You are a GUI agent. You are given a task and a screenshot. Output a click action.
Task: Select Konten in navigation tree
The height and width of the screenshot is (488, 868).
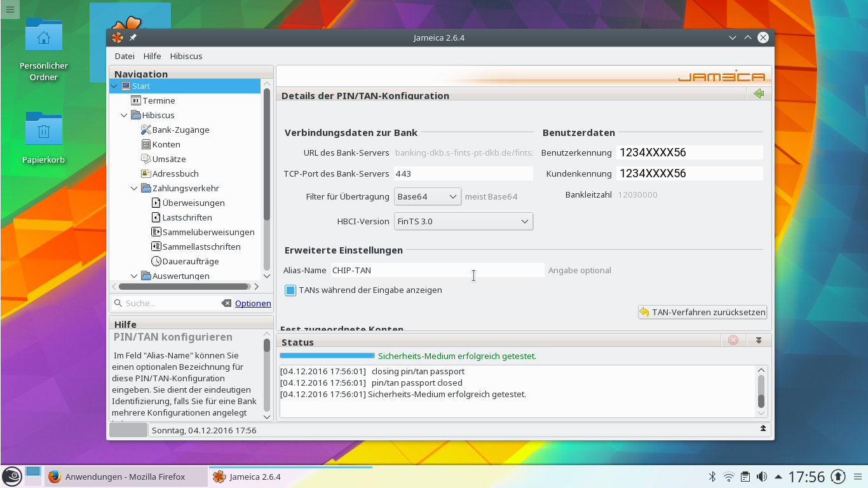[x=166, y=144]
